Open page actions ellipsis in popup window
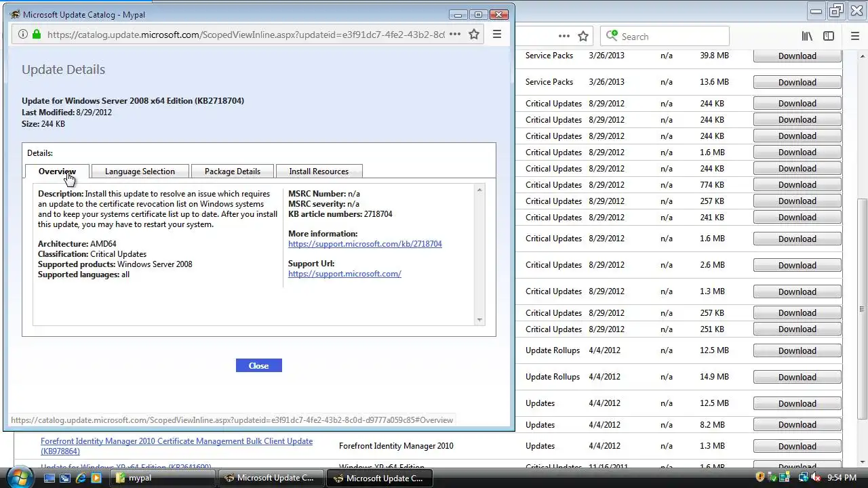The image size is (868, 488). [455, 34]
